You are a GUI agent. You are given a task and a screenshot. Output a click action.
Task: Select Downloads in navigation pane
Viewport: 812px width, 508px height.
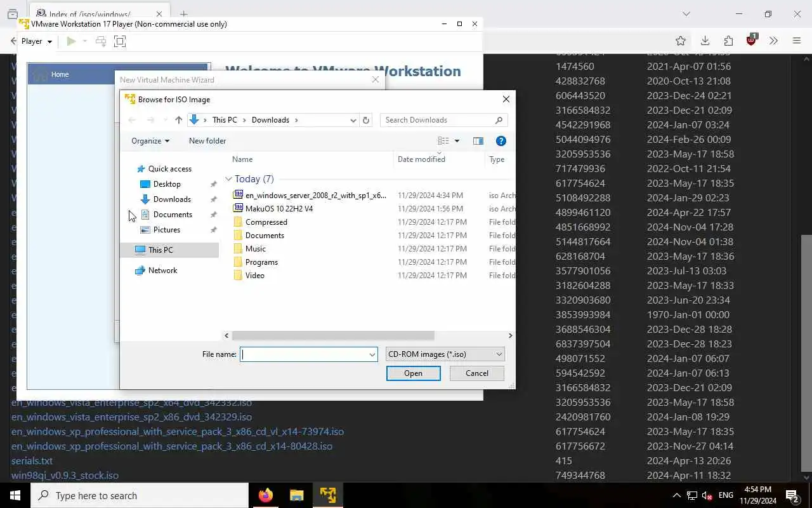coord(166,199)
